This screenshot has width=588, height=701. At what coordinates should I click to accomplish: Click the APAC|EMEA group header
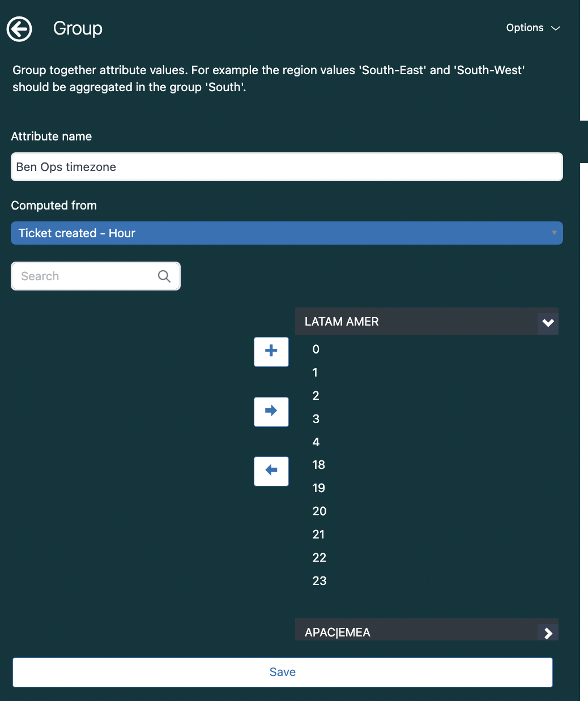click(x=397, y=632)
